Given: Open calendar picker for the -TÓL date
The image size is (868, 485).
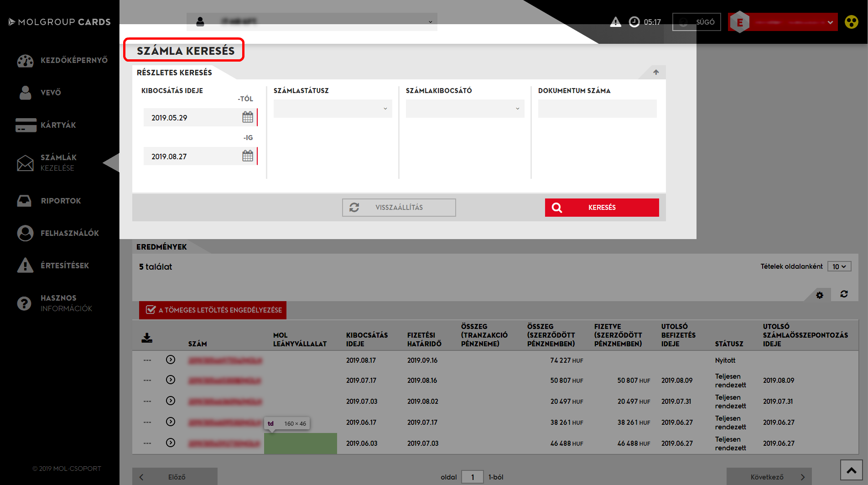Looking at the screenshot, I should pos(247,117).
